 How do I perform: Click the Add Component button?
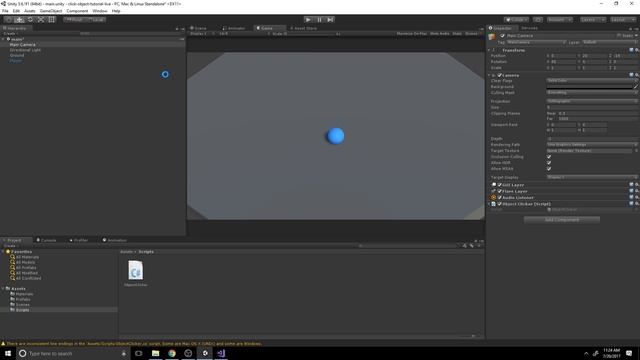pos(562,220)
